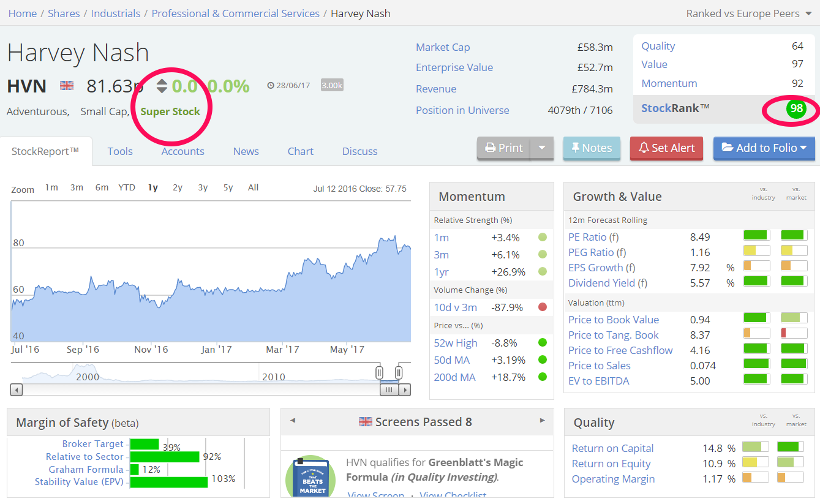Click the Quality rank link
Screen dimensions: 820x504
pos(658,46)
